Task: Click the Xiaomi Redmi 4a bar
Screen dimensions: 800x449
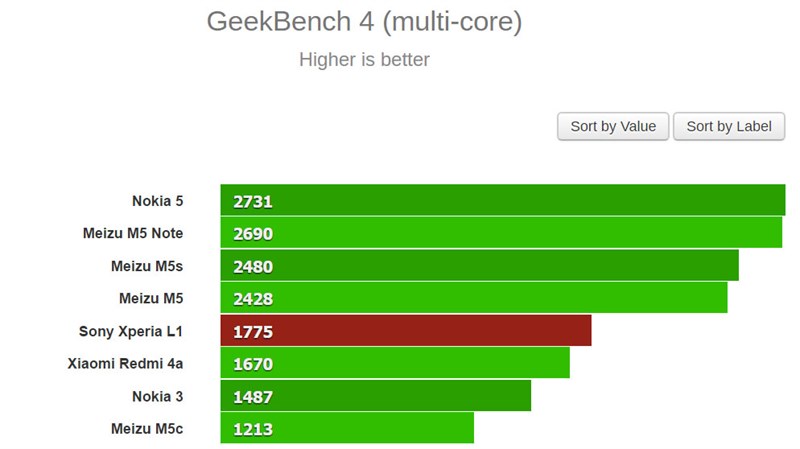Action: (395, 363)
